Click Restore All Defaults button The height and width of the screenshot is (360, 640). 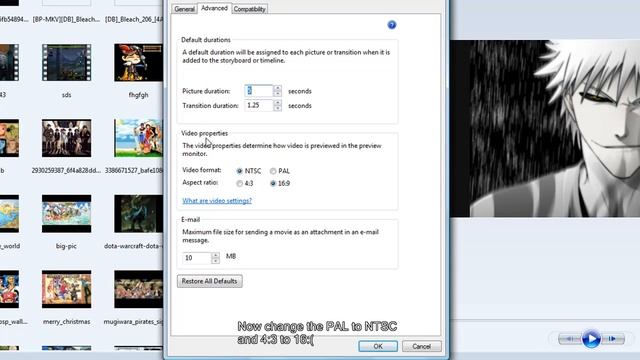[x=210, y=281]
